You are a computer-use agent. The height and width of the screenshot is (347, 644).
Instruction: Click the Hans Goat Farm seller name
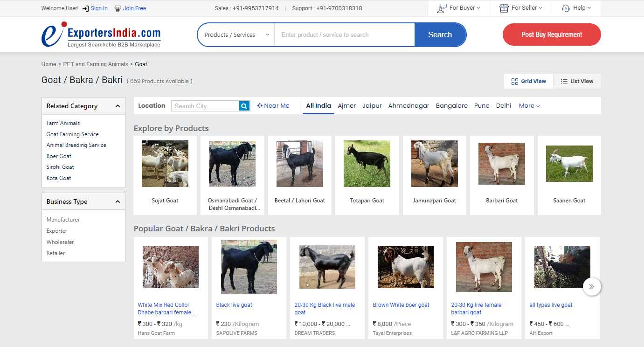[x=156, y=333]
